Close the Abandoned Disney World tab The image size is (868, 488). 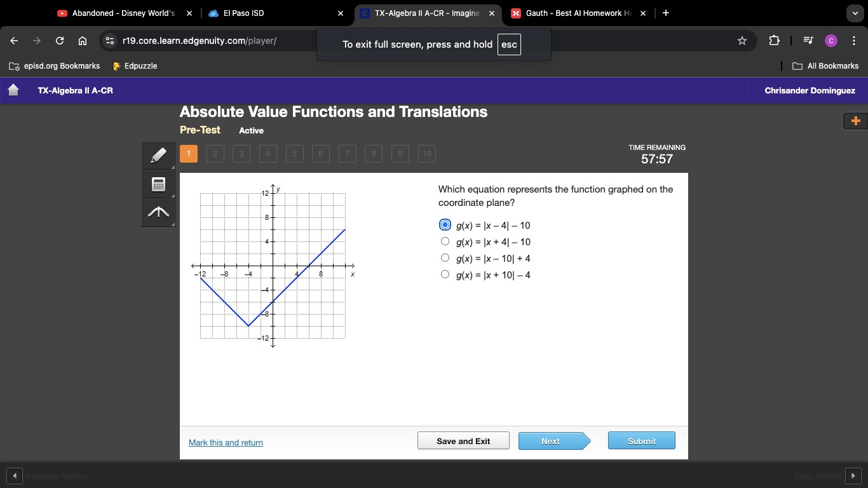click(189, 13)
